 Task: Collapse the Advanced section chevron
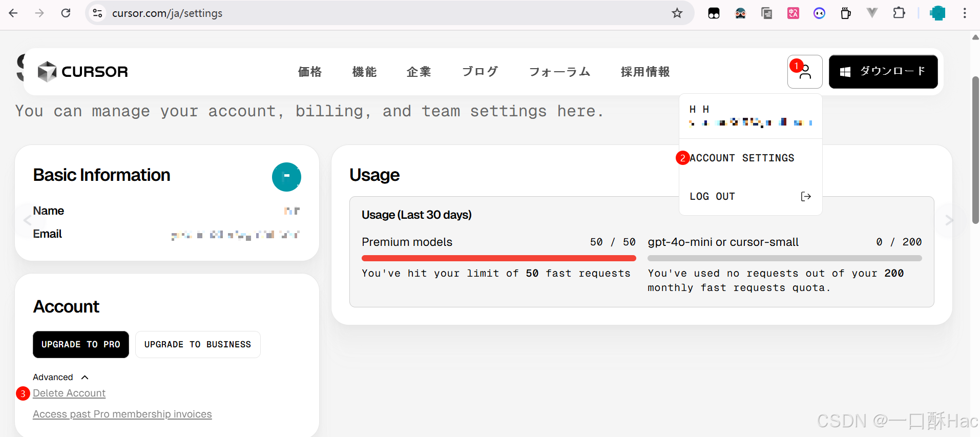click(85, 377)
